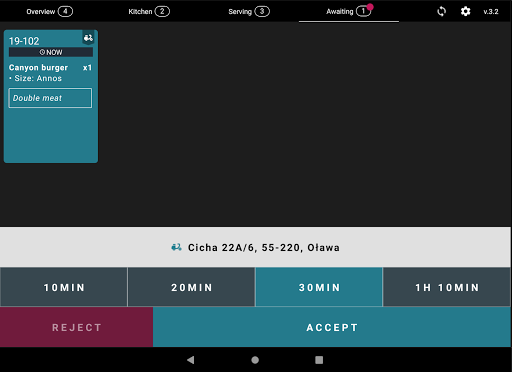This screenshot has width=512, height=372.
Task: Choose 10MIN preparation time
Action: pos(64,287)
